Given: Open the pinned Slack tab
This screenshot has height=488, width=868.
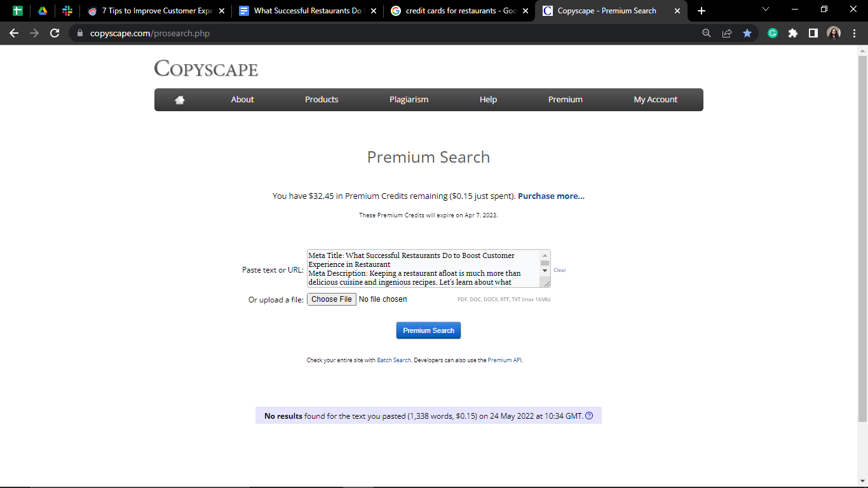Looking at the screenshot, I should (x=67, y=11).
